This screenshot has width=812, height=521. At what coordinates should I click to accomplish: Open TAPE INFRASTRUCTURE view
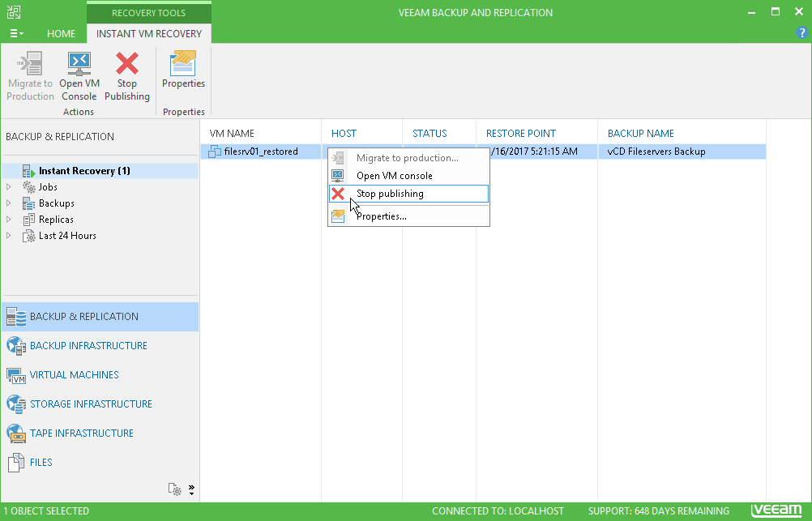100,433
